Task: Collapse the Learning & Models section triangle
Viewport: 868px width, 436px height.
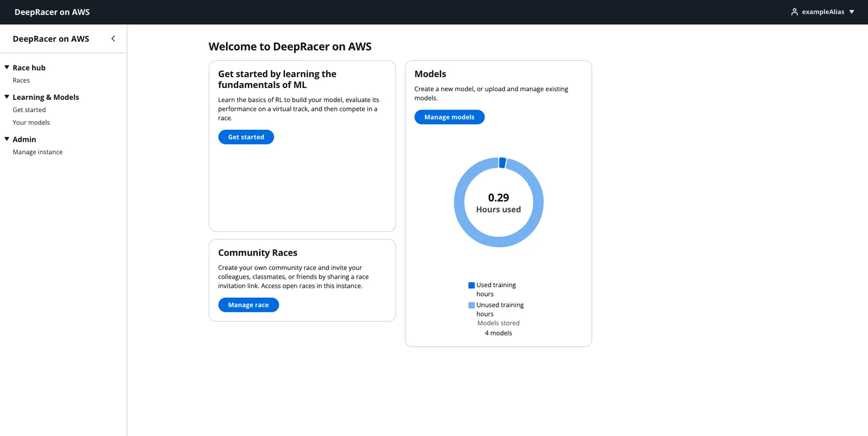Action: tap(7, 97)
